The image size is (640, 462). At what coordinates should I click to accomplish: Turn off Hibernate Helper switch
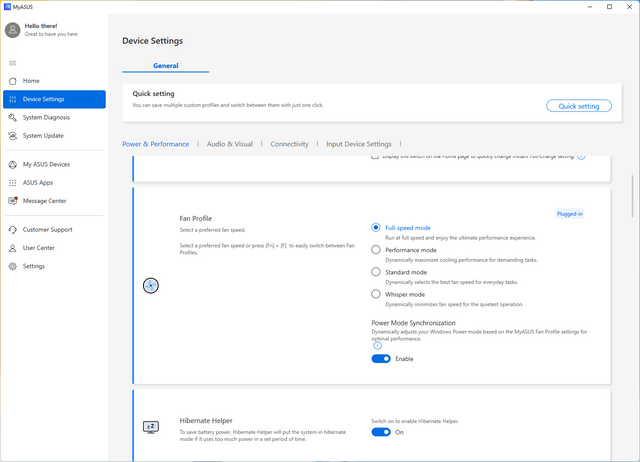coord(381,432)
